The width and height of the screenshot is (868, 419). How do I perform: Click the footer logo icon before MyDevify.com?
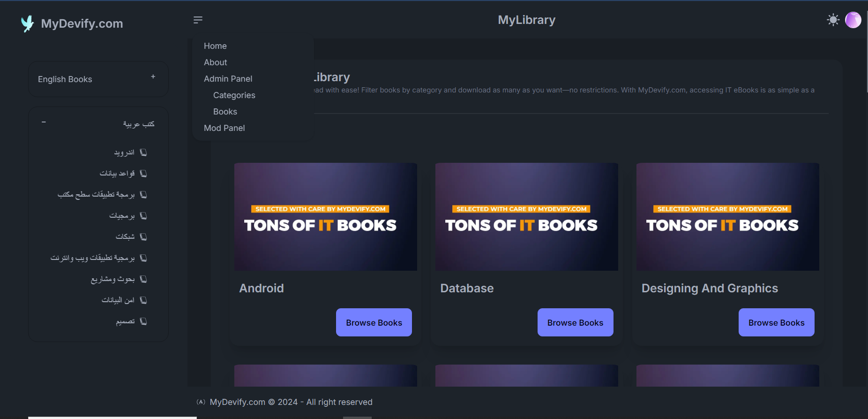point(201,402)
